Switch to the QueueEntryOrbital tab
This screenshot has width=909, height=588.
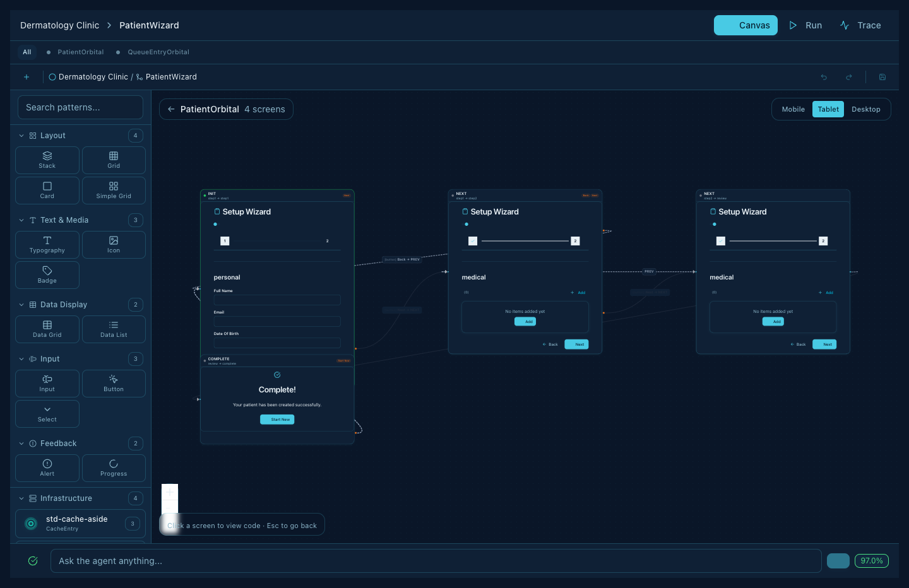pos(158,52)
